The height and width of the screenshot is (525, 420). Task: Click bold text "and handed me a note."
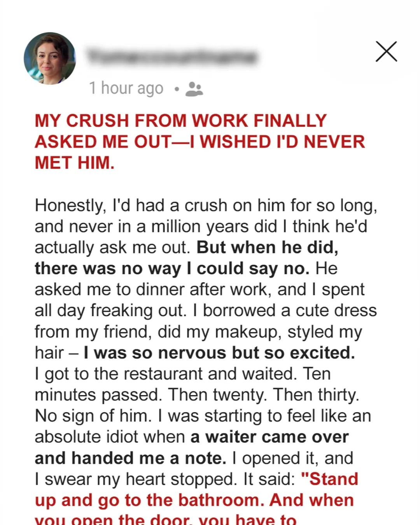(x=131, y=458)
